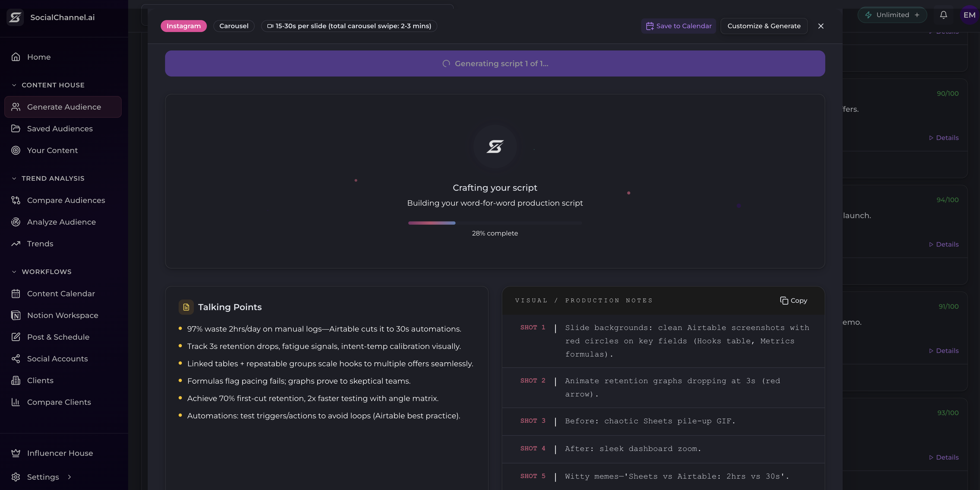The width and height of the screenshot is (980, 490).
Task: Open the Analyze Audience page
Action: (x=63, y=222)
